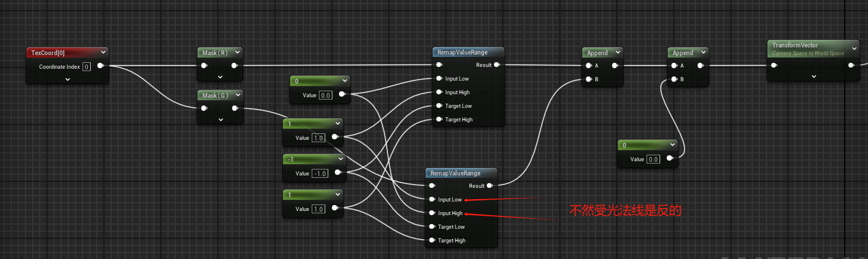The height and width of the screenshot is (259, 868).
Task: Click the Mask (R) input pin
Action: 204,66
